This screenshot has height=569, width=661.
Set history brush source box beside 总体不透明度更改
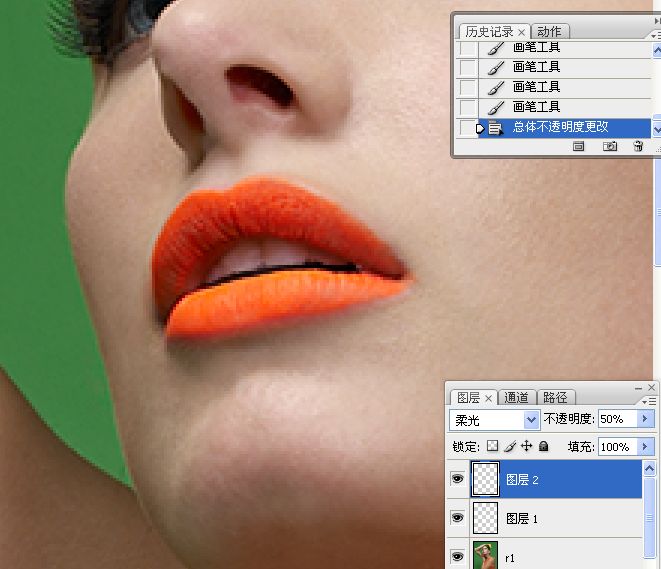click(x=467, y=128)
